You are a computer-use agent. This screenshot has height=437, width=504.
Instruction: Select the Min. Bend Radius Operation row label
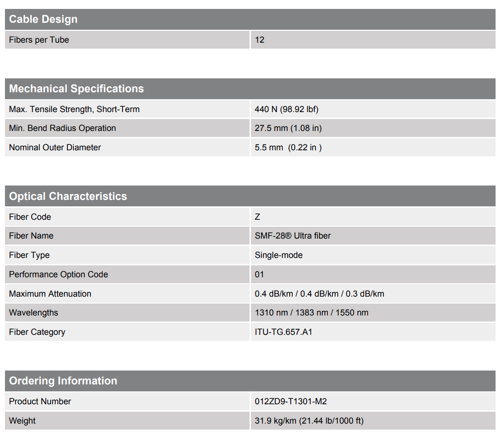pyautogui.click(x=63, y=128)
